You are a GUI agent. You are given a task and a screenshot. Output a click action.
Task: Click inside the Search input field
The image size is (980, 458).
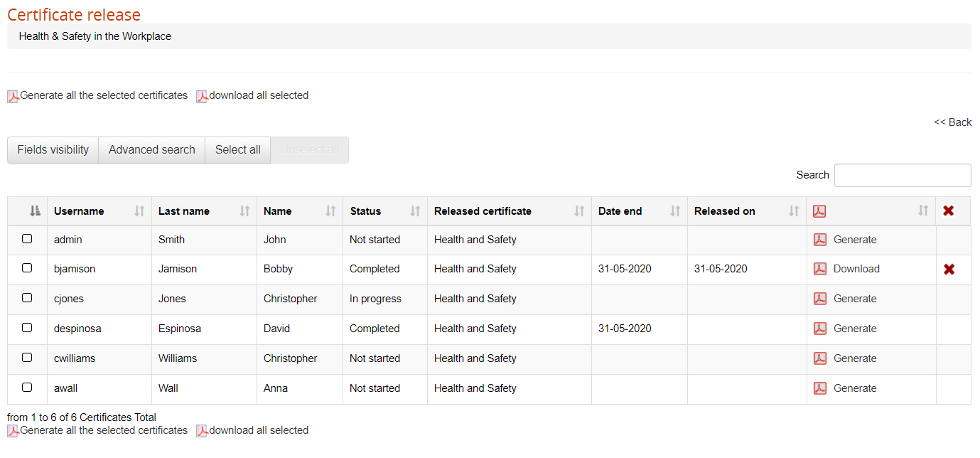click(x=903, y=175)
